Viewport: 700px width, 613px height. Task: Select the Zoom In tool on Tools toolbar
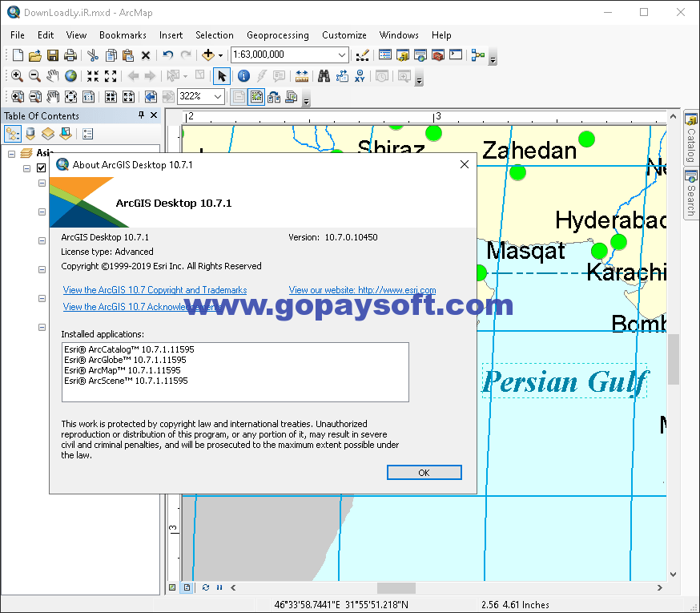click(x=17, y=76)
